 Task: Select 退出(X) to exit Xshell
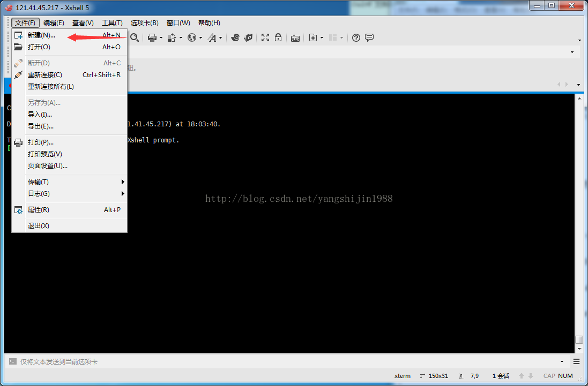click(x=70, y=226)
